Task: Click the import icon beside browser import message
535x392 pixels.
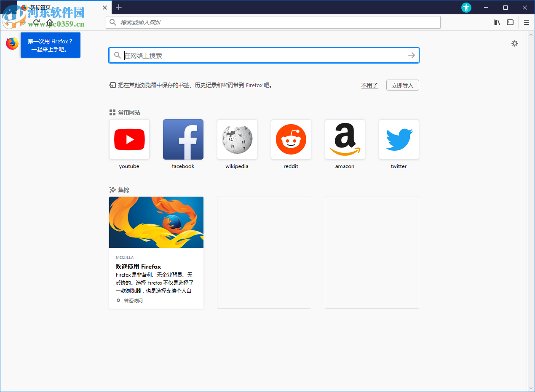Action: 112,85
